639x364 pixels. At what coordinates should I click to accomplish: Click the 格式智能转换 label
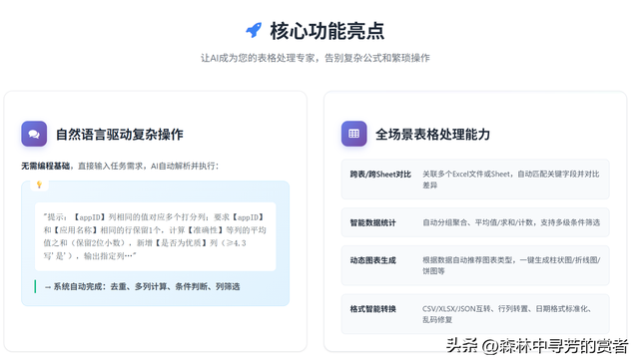(372, 309)
